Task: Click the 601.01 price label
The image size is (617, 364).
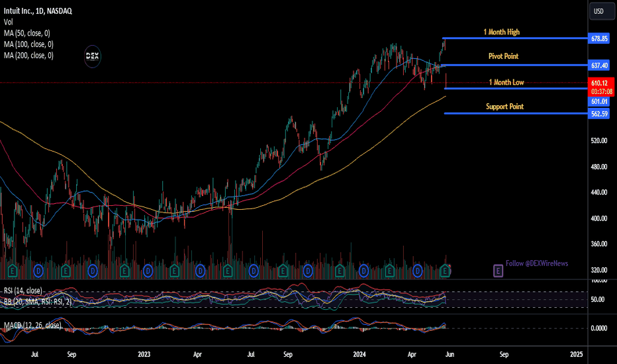Action: (x=599, y=101)
